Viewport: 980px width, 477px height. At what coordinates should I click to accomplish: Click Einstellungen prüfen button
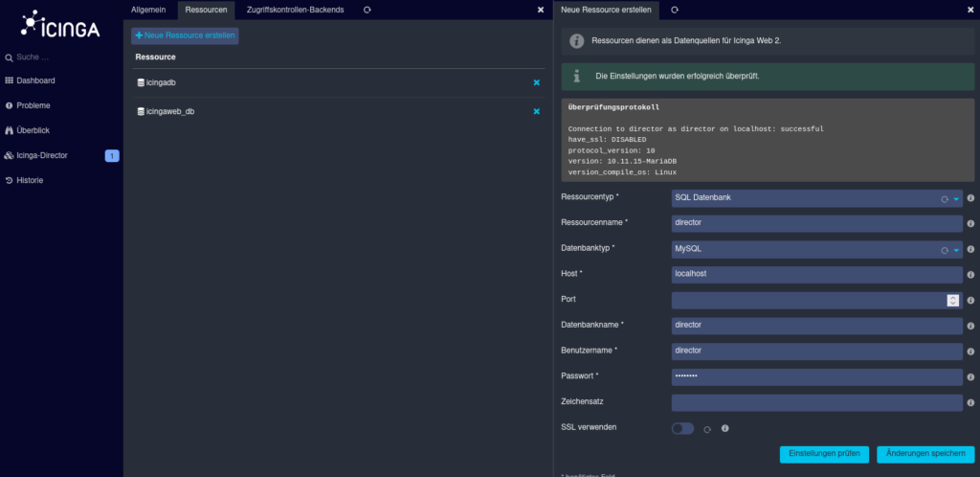pos(824,455)
